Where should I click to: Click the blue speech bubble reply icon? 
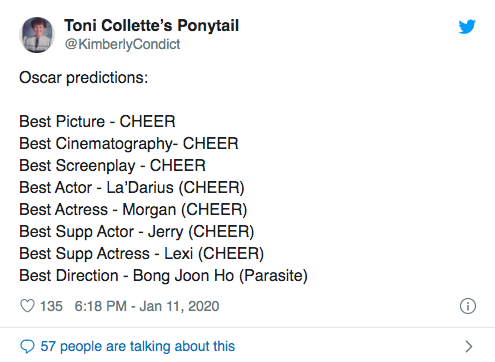point(27,346)
